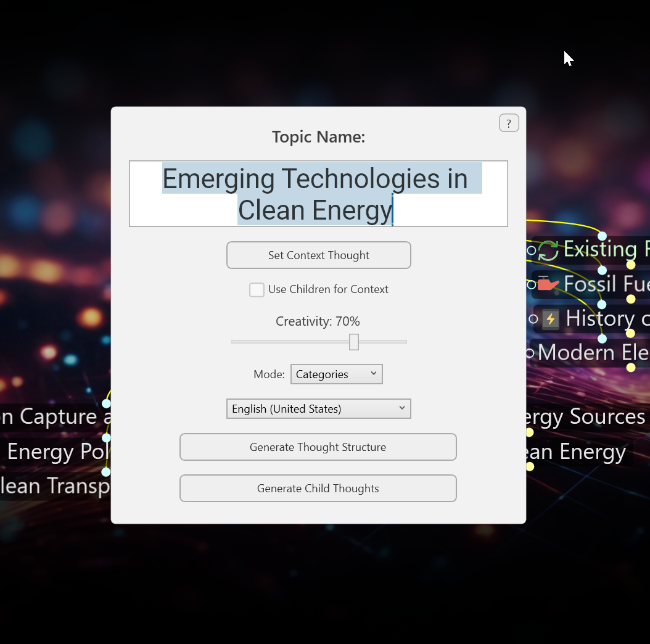Click inside the Topic Name text field

pos(318,194)
